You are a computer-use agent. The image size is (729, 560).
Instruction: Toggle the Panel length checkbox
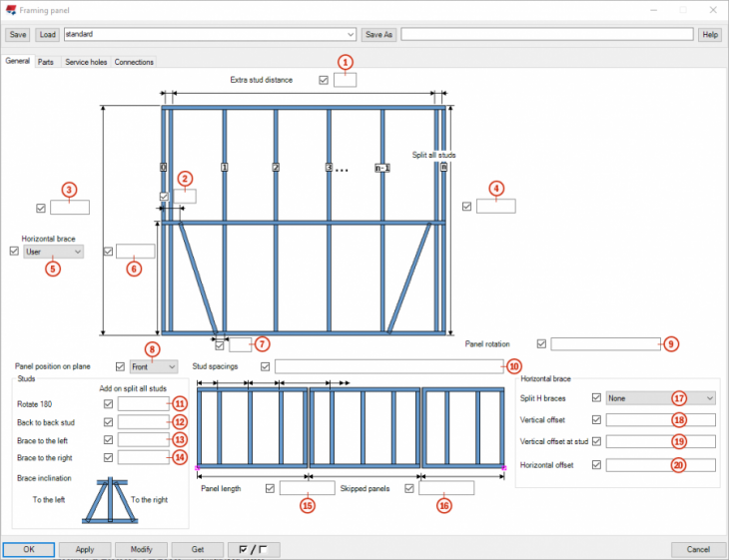[x=270, y=488]
